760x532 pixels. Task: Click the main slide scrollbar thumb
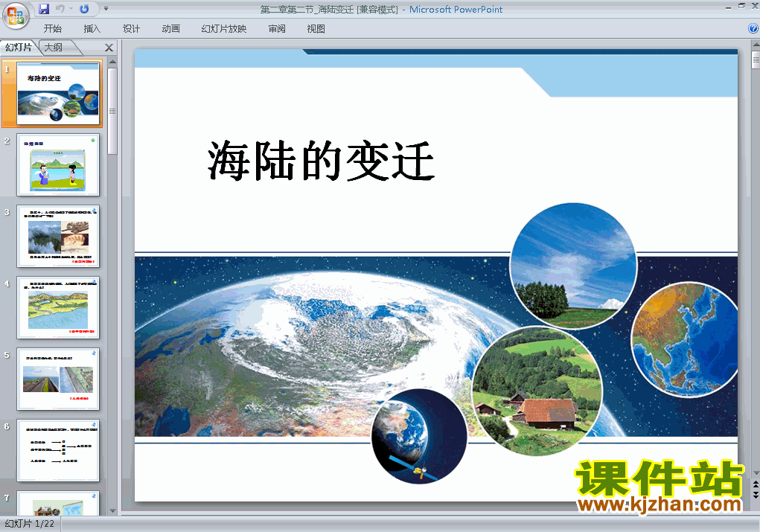point(756,60)
